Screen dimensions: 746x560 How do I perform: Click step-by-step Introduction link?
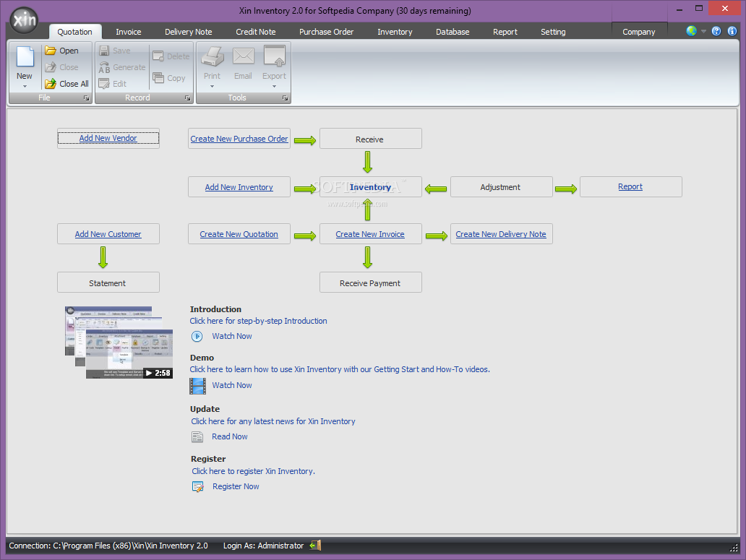pos(258,321)
